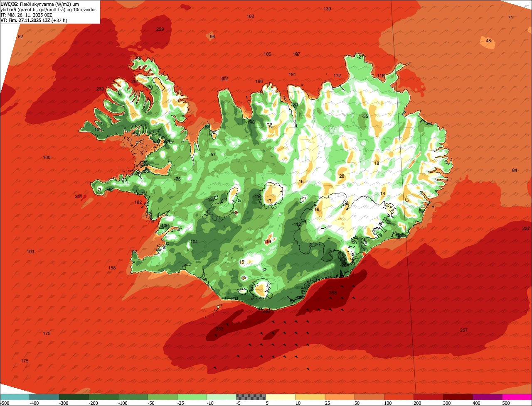This screenshot has width=532, height=406.
Task: Click the flux value 28 on the map
Action: (x=342, y=176)
